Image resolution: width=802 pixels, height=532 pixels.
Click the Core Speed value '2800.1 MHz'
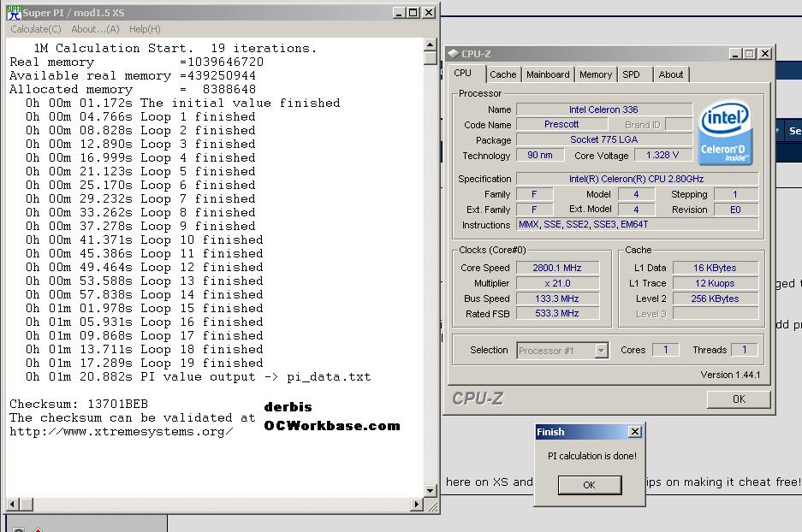(x=557, y=268)
